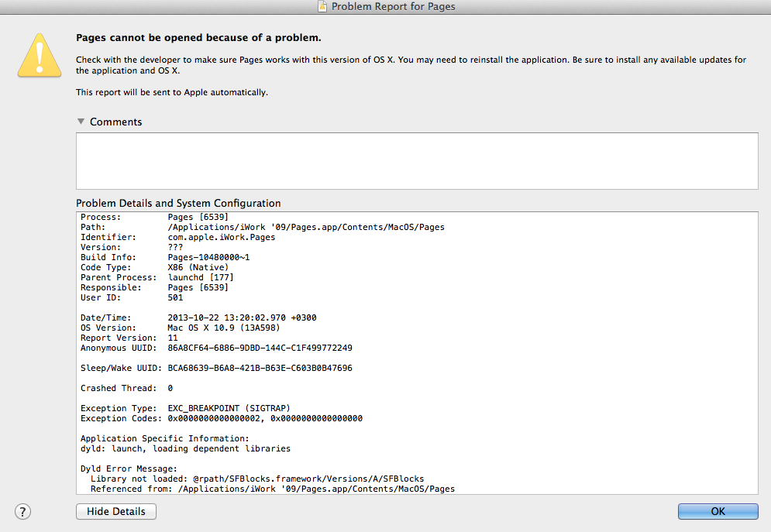Click the 'Problem Report for Pages' window title
The width and height of the screenshot is (771, 532).
click(x=393, y=6)
